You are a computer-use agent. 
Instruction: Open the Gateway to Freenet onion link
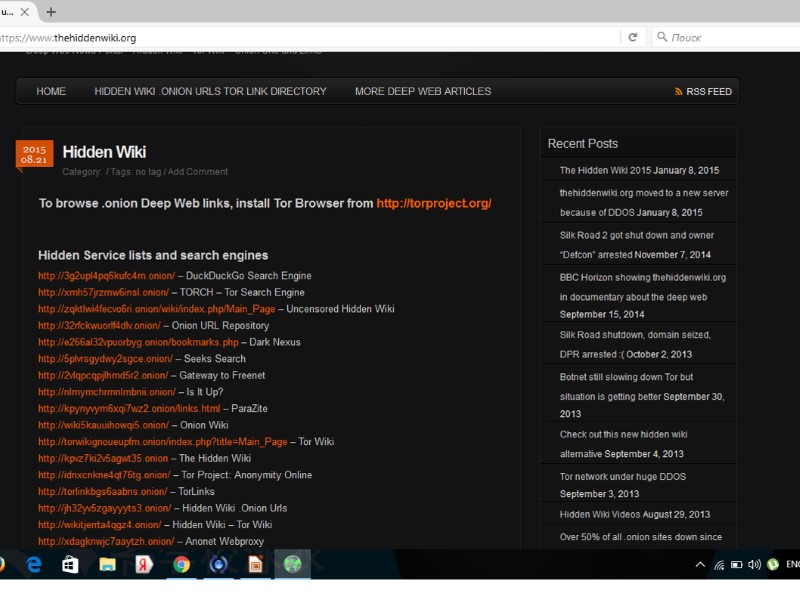(x=103, y=376)
